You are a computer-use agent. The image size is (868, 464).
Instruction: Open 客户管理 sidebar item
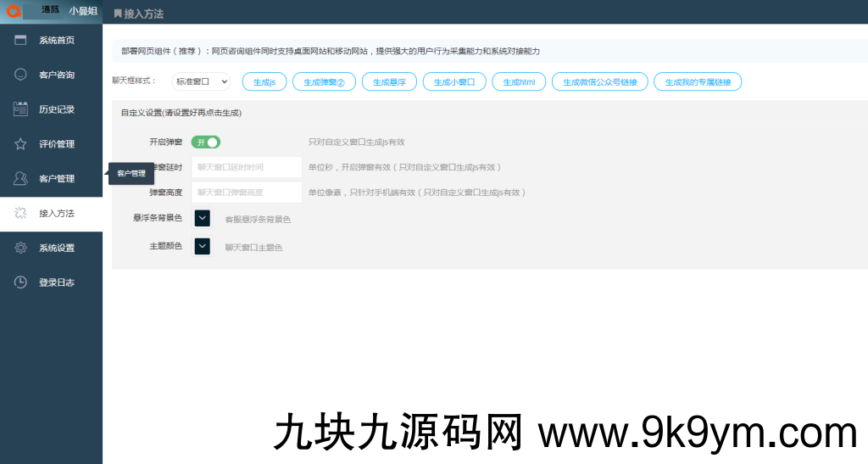[51, 178]
